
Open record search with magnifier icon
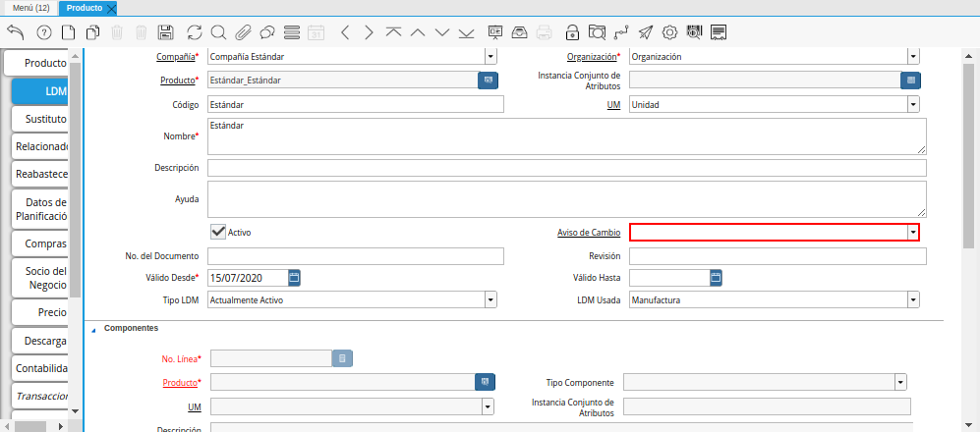coord(218,32)
